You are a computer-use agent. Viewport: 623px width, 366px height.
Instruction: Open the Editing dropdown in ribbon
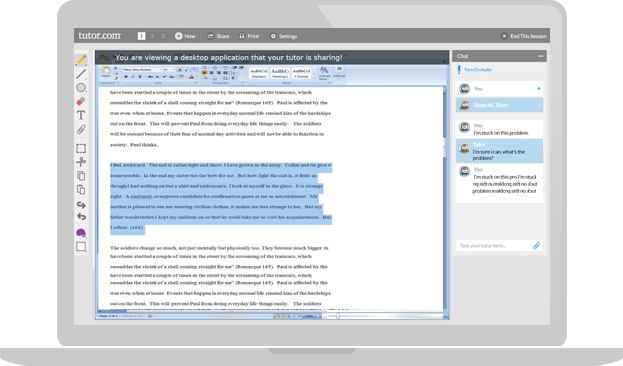339,72
